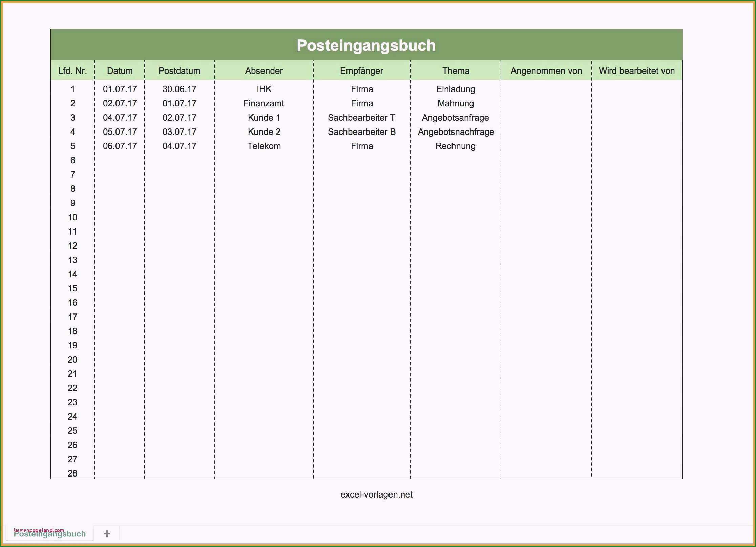Open the Posteingangsbuch sheet tab
The width and height of the screenshot is (756, 547).
pos(50,534)
